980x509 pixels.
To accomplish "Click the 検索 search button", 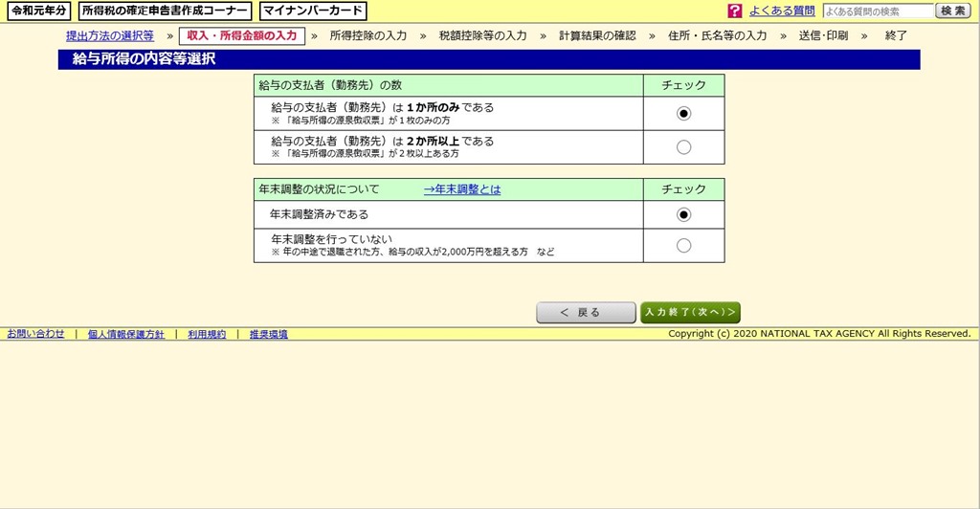I will pos(952,11).
